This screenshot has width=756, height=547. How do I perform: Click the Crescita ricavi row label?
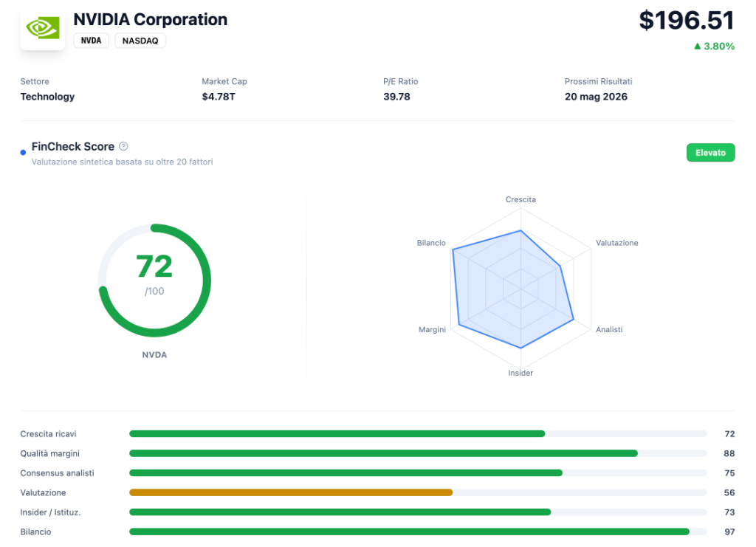click(x=48, y=434)
